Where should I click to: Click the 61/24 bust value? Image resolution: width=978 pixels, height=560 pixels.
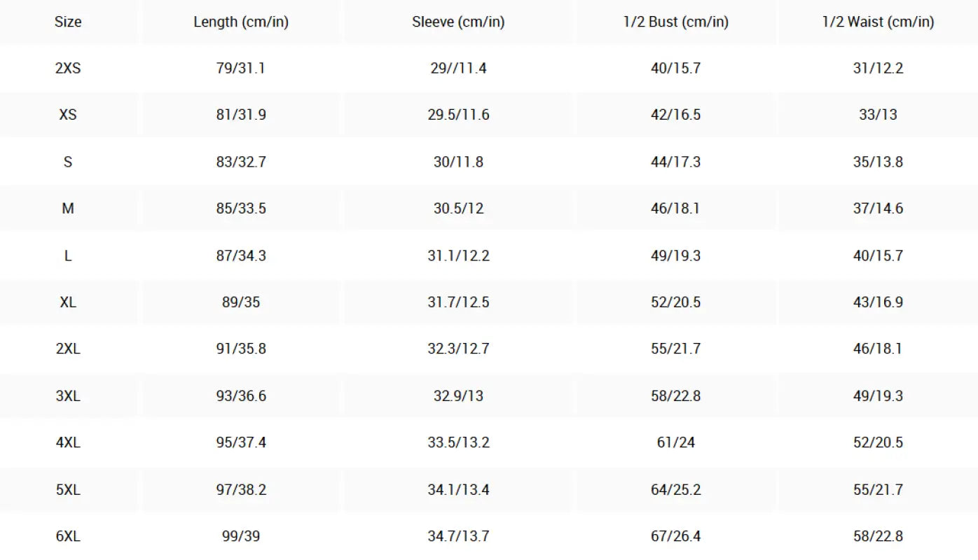coord(675,442)
